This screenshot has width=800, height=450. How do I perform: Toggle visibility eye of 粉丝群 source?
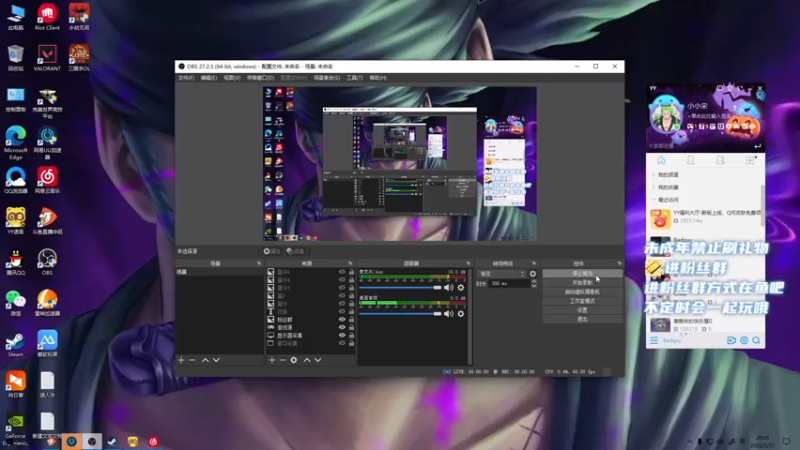click(x=342, y=319)
